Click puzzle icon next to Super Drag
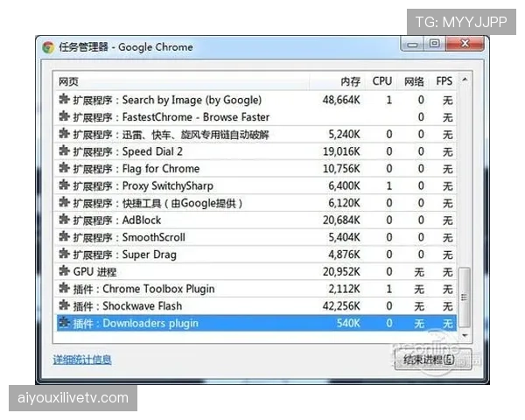 tap(64, 254)
